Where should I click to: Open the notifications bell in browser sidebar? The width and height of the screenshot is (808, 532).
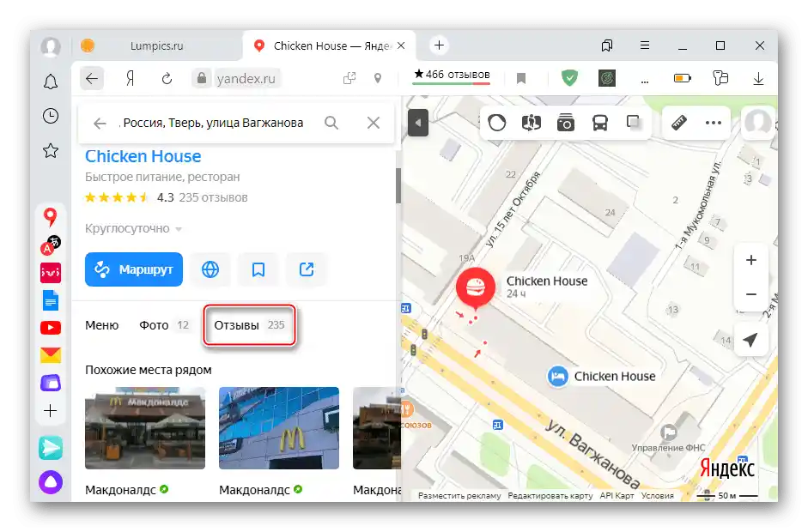point(51,82)
